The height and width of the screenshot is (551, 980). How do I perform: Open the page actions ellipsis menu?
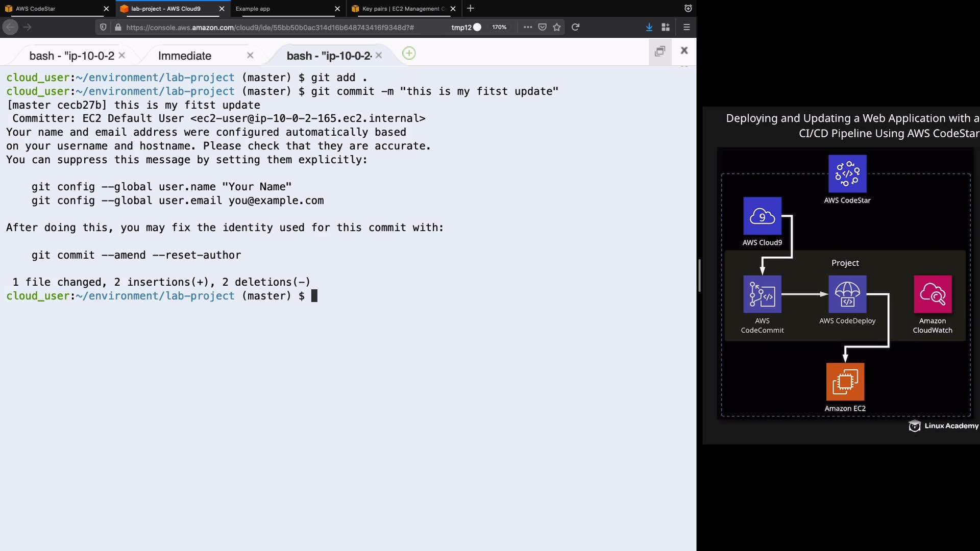(x=527, y=27)
